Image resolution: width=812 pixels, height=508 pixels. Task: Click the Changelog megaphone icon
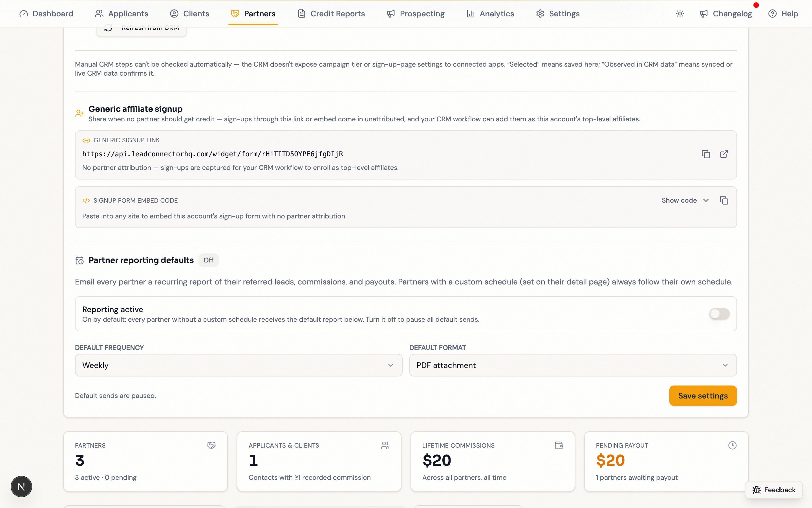(x=704, y=14)
